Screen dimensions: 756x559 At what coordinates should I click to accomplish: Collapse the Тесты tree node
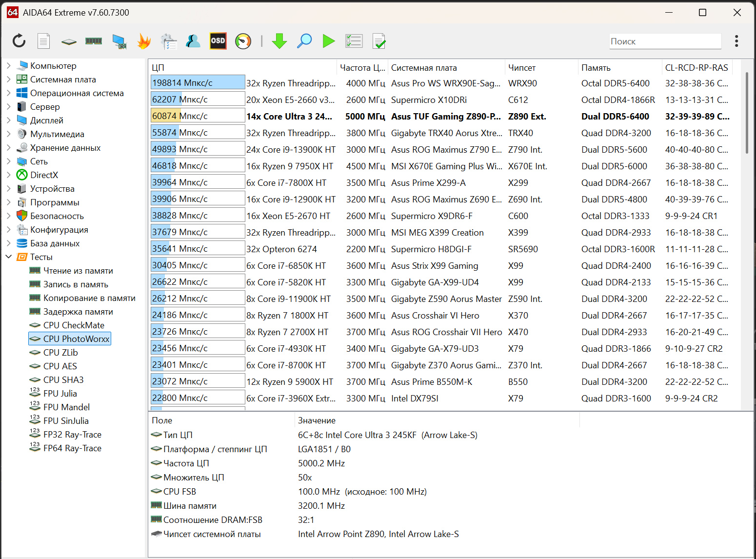tap(8, 257)
